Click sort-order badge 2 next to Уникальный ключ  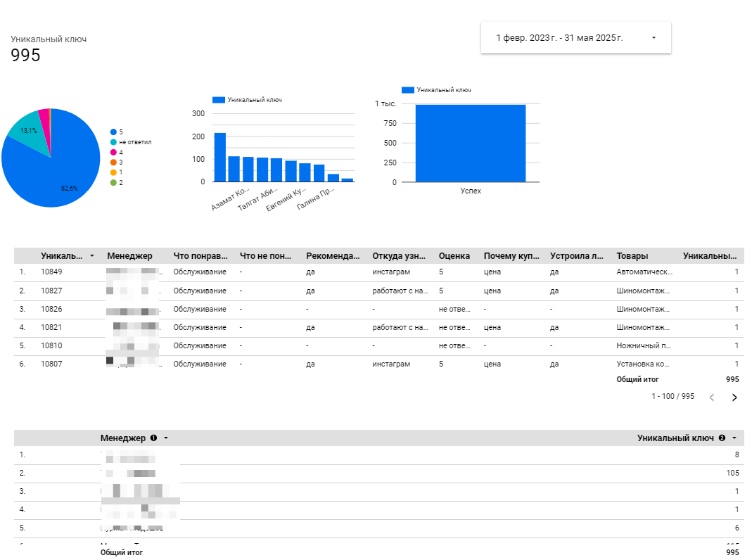coord(722,438)
